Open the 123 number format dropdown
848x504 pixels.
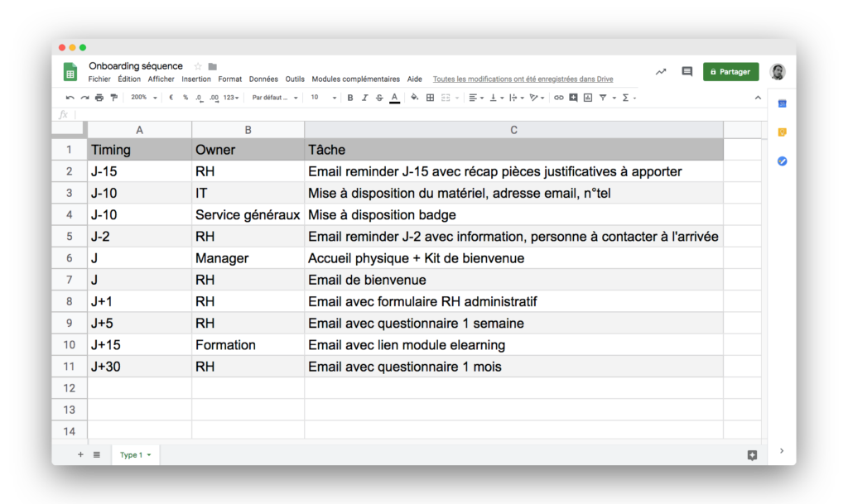coord(231,98)
